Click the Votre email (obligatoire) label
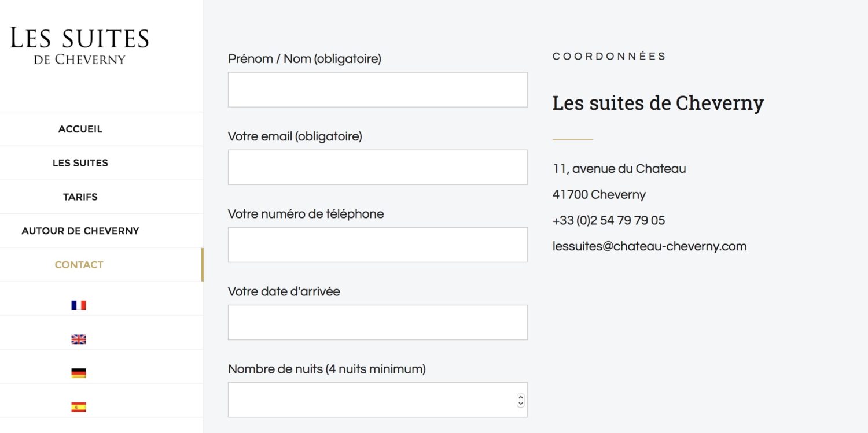This screenshot has height=433, width=868. point(295,136)
